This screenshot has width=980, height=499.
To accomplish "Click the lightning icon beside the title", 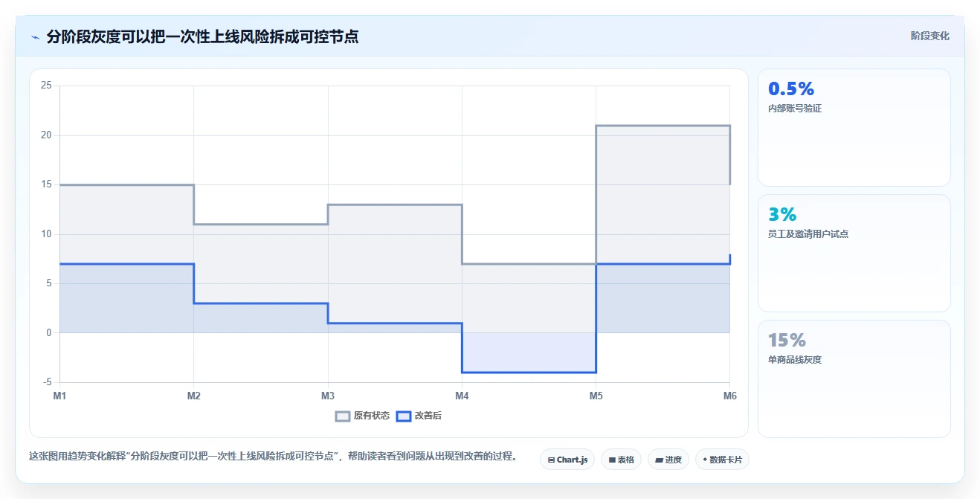I will [36, 36].
